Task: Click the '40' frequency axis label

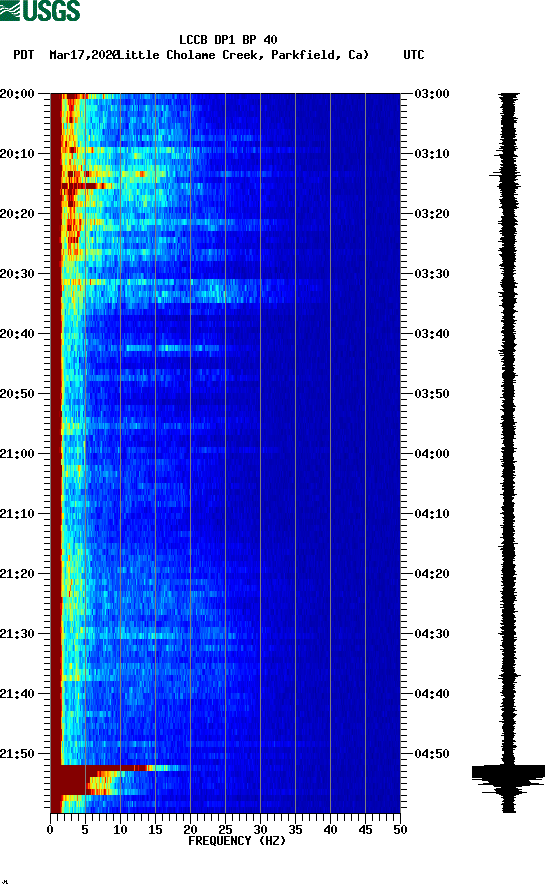Action: coord(330,830)
